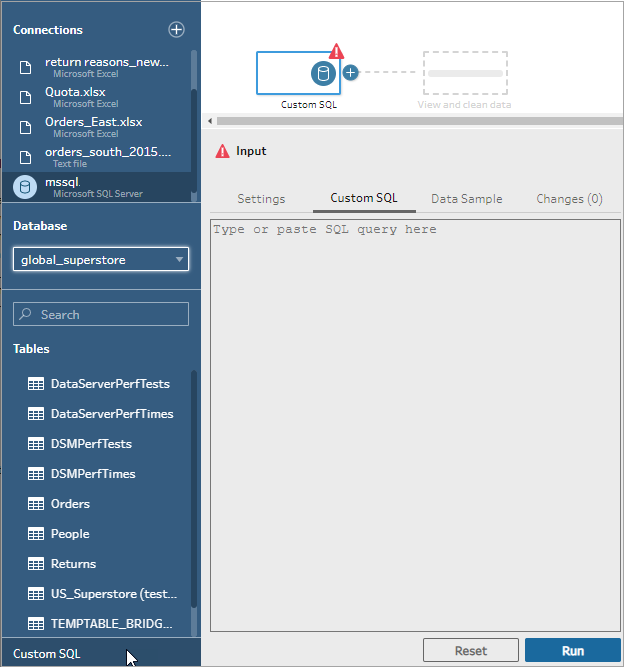Switch to the Settings tab
The image size is (624, 667).
click(x=261, y=199)
